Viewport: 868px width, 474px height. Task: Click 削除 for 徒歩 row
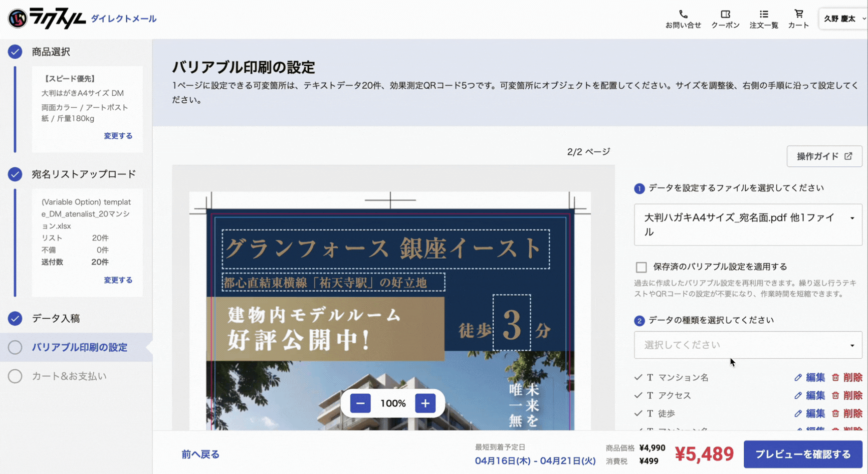pyautogui.click(x=852, y=413)
